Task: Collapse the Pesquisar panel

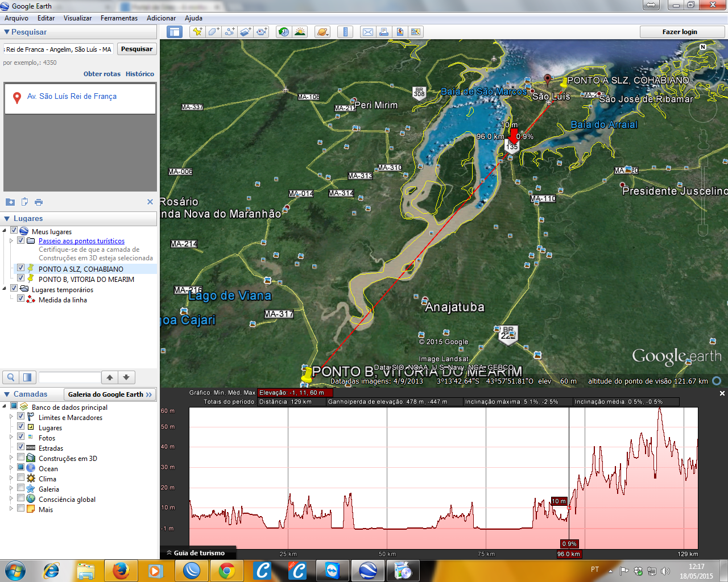Action: point(7,32)
